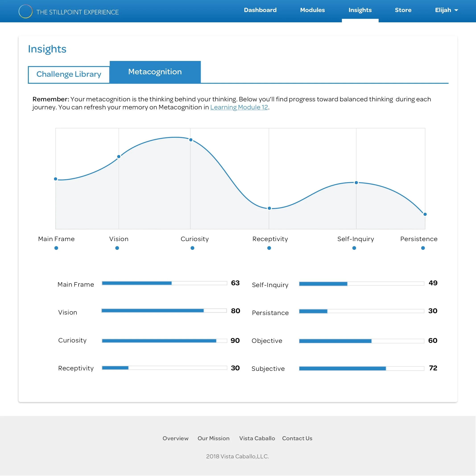The width and height of the screenshot is (476, 476).
Task: Click the Persistance bar label
Action: point(270,313)
